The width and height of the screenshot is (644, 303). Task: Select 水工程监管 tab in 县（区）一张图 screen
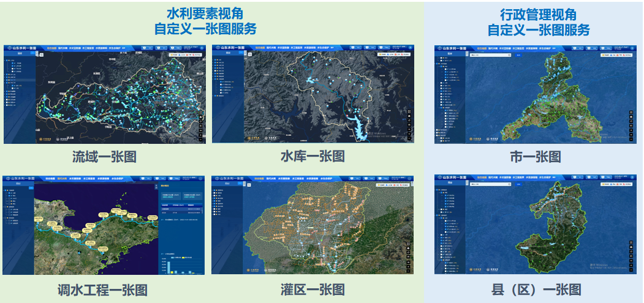pos(518,178)
